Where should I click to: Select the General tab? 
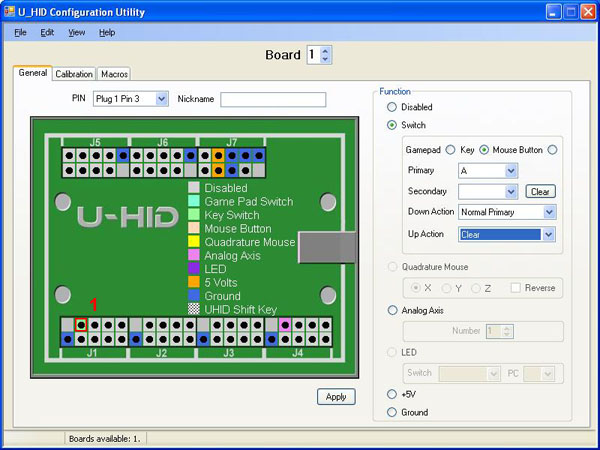pos(33,73)
